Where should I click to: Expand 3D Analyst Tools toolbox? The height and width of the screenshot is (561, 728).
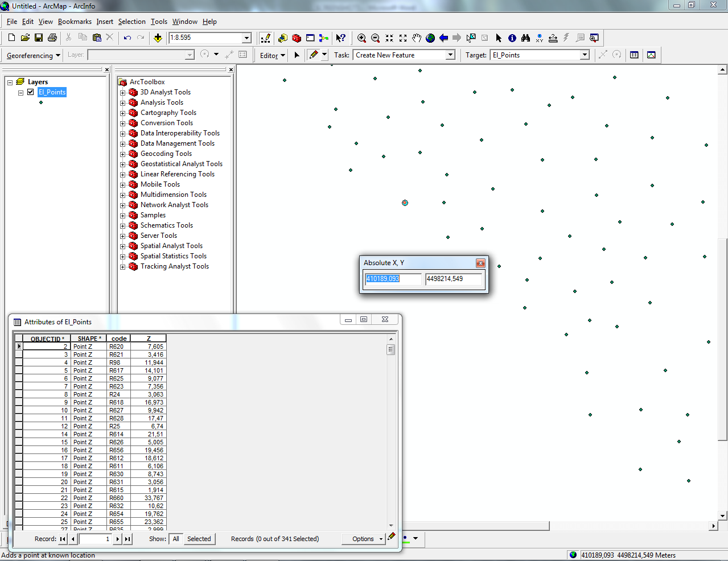pos(122,92)
